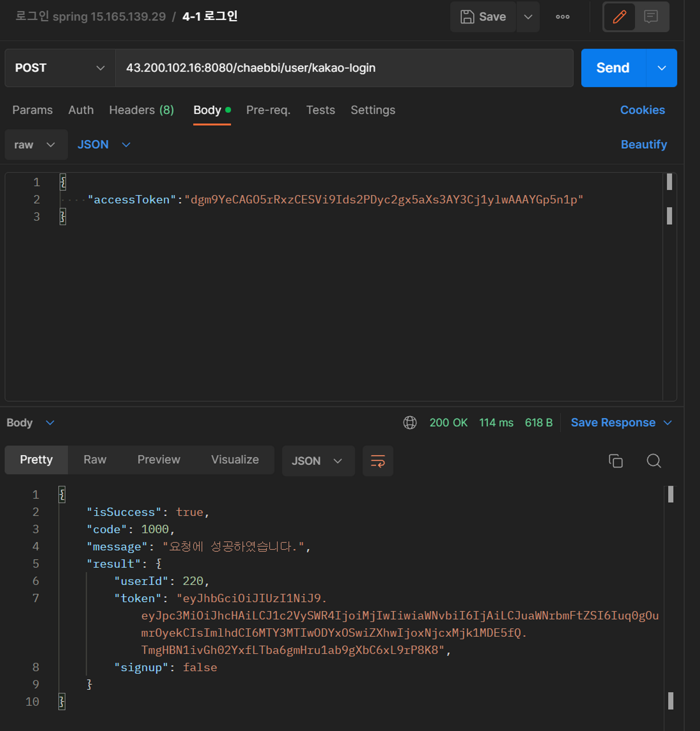The image size is (700, 731).
Task: Open the raw body type dropdown
Action: click(x=36, y=145)
